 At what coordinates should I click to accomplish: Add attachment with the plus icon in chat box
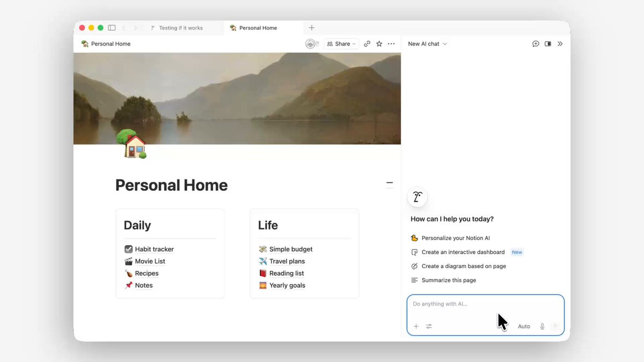416,326
